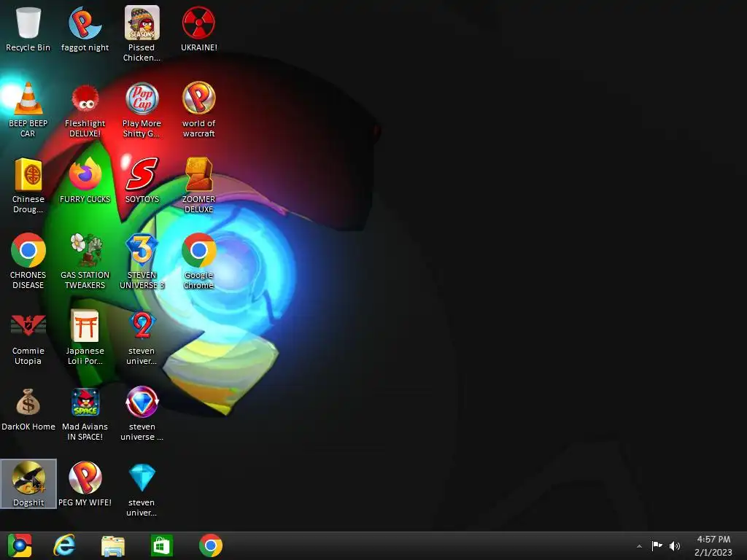This screenshot has height=560, width=747.
Task: Open the Start button on the taskbar
Action: 20,545
